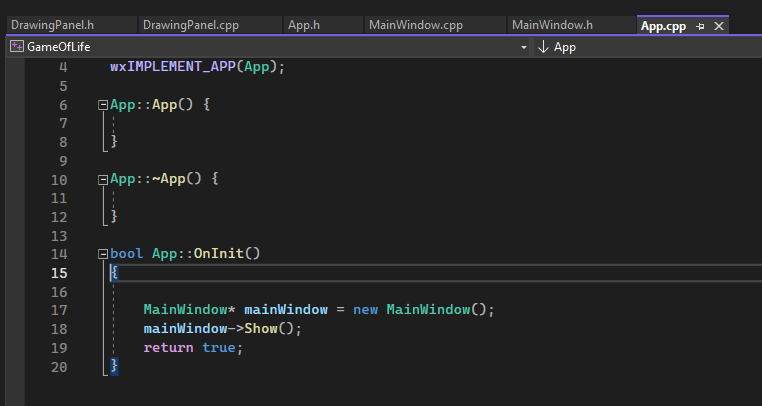The image size is (762, 406).
Task: Click the GameOfLife project icon
Action: (17, 47)
